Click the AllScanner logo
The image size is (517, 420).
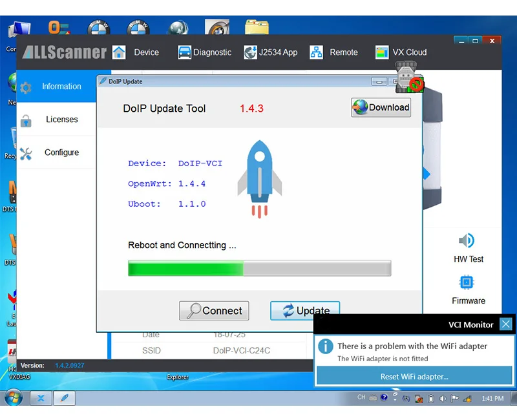pyautogui.click(x=65, y=52)
